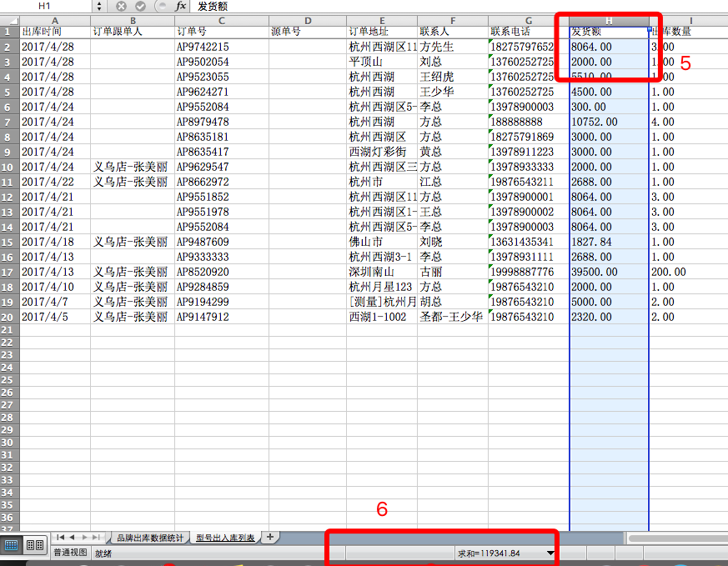The width and height of the screenshot is (728, 566).
Task: Click date cell 2017/4/7
Action: coord(55,302)
